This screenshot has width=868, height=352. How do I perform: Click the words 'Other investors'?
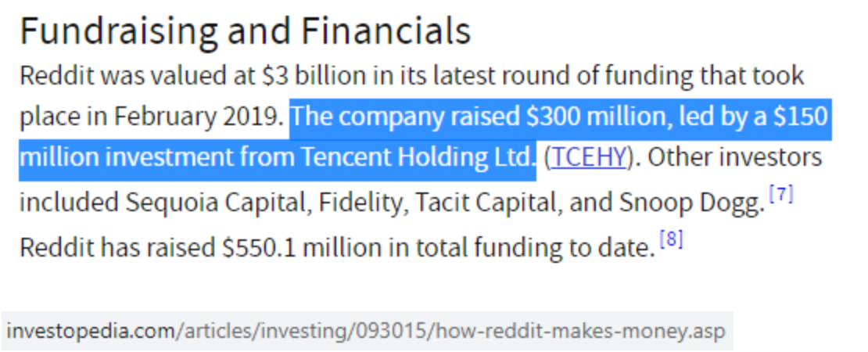(734, 158)
